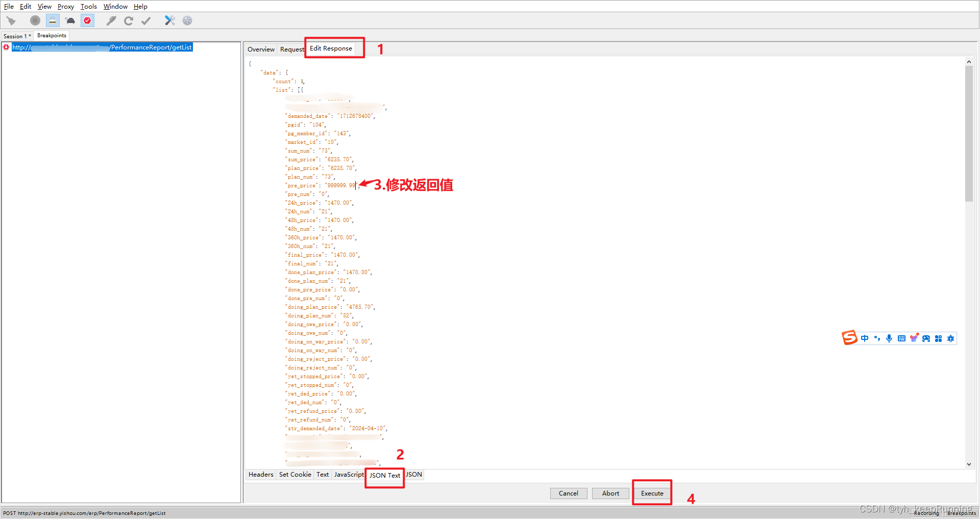Toggle the Chinese/English 中 input mode icon

pyautogui.click(x=865, y=338)
